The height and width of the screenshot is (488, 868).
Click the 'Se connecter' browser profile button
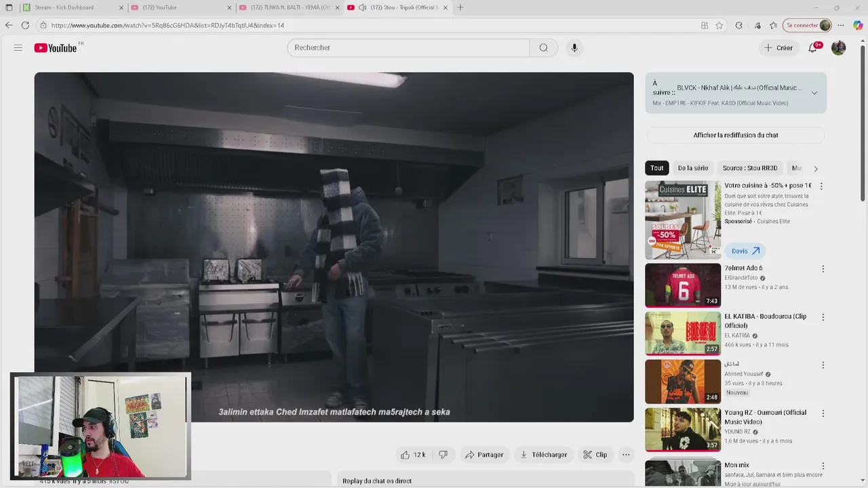(x=808, y=26)
